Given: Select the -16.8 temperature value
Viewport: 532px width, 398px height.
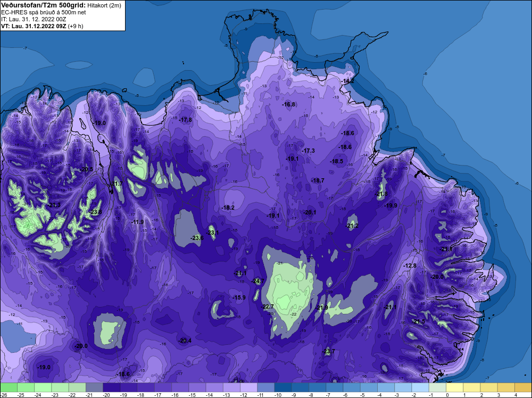Looking at the screenshot, I should (289, 104).
